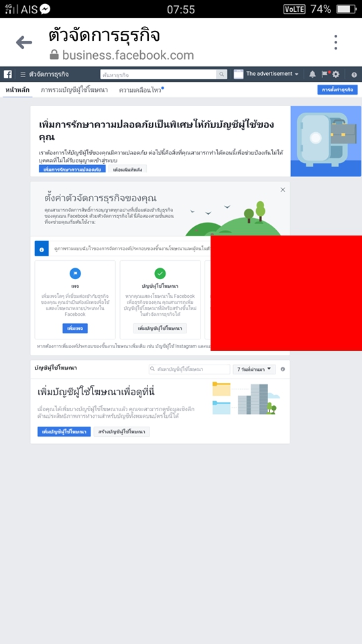Select the หน้าหลัก tab

(17, 90)
